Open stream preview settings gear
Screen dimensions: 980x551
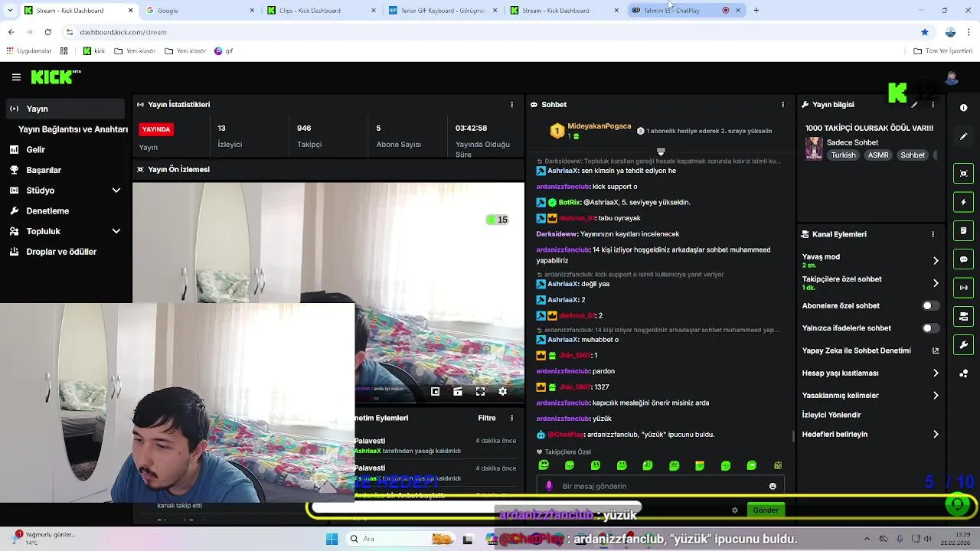pos(502,391)
